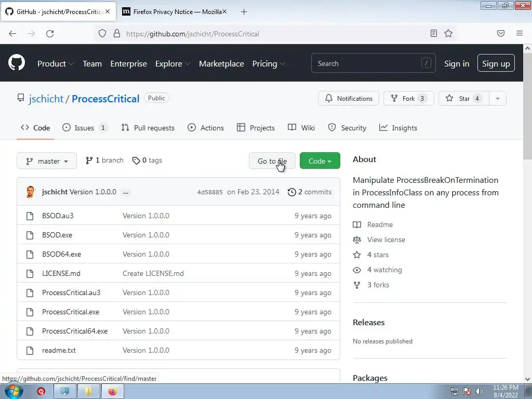
Task: Open the Marketplace navigation link
Action: coord(221,64)
